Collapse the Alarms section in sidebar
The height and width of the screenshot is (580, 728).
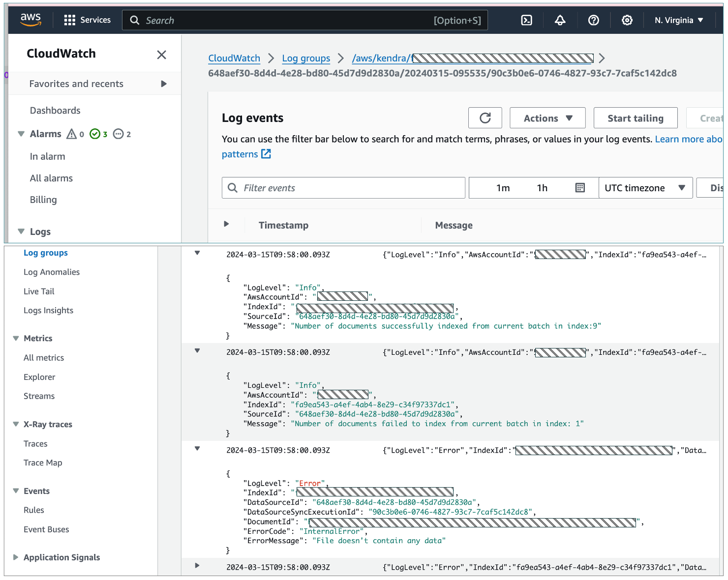(21, 134)
